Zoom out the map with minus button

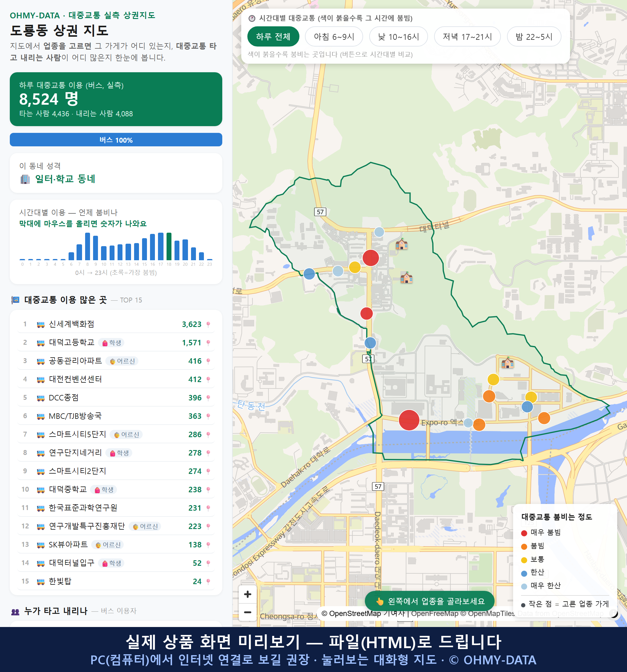(x=247, y=612)
